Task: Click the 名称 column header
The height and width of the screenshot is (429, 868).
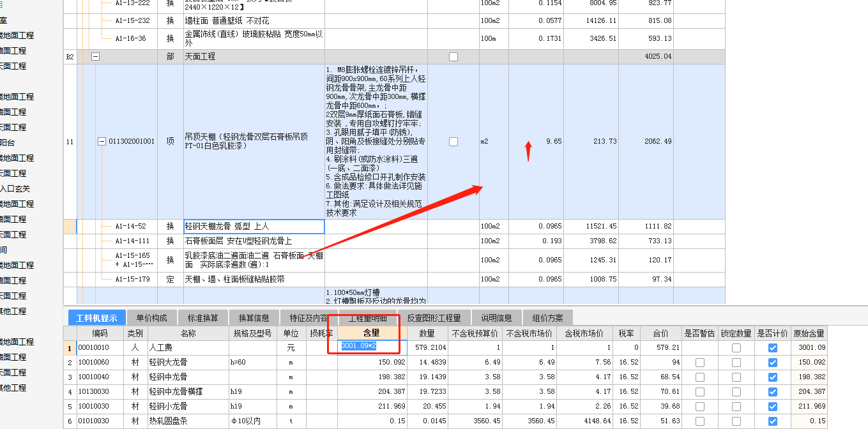Action: (188, 333)
